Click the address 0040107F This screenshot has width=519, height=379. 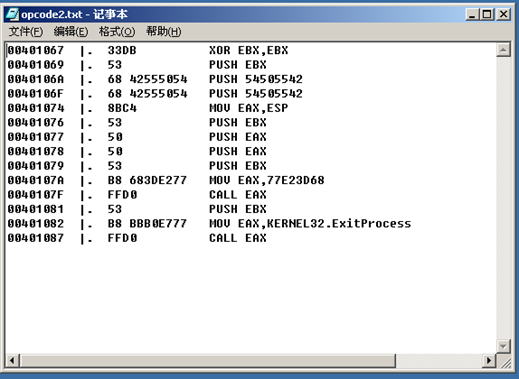tap(36, 195)
